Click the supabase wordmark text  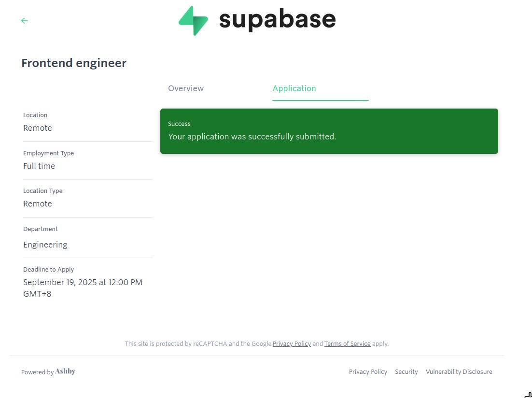[x=277, y=20]
